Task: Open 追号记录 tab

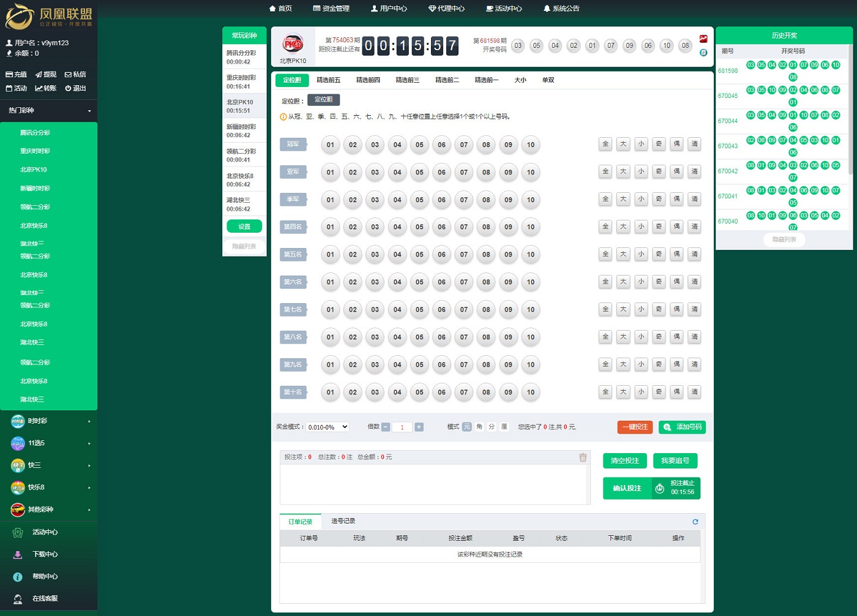Action: (343, 521)
